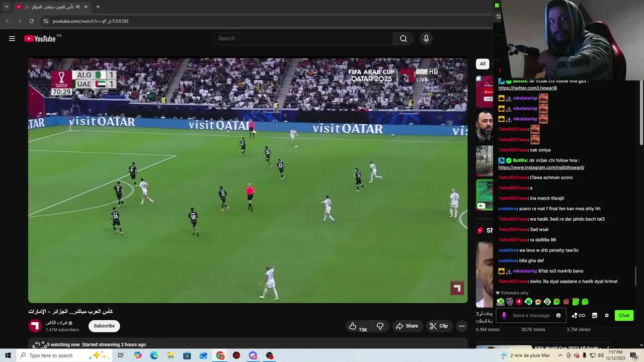Viewport: 644px width, 362px height.
Task: Open the more actions ellipsis under video
Action: pyautogui.click(x=461, y=326)
